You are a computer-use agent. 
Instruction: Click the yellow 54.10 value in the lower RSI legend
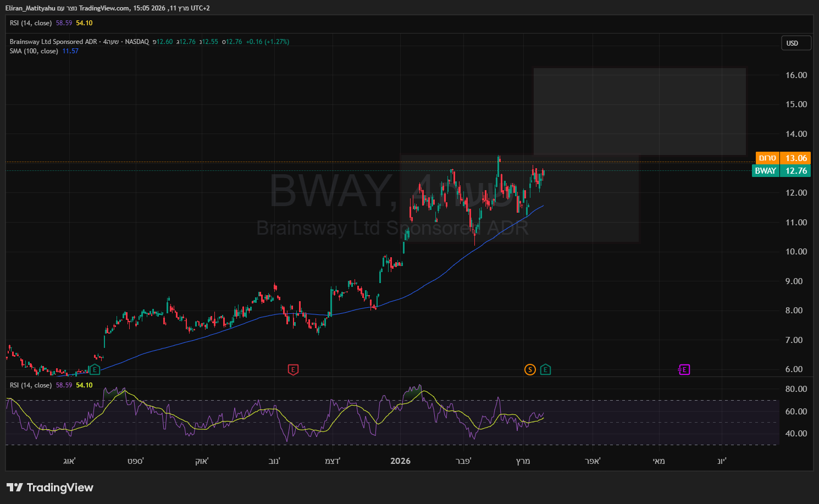pyautogui.click(x=84, y=385)
